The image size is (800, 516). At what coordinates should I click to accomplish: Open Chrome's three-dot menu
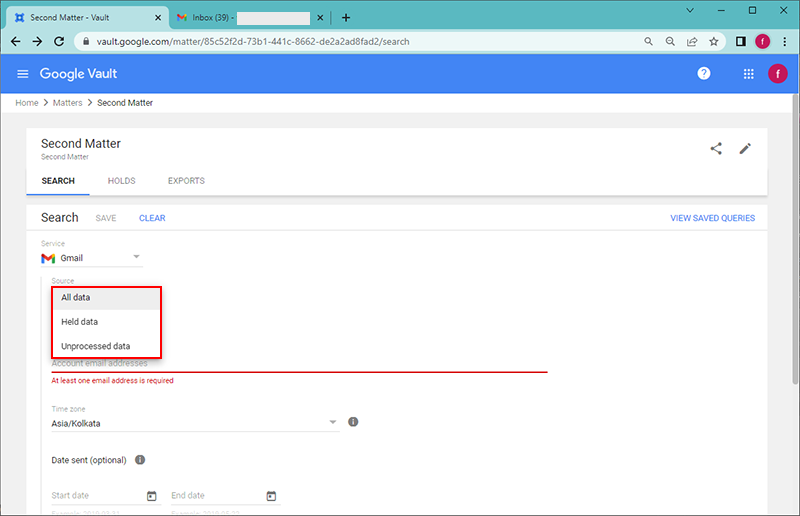[x=785, y=41]
